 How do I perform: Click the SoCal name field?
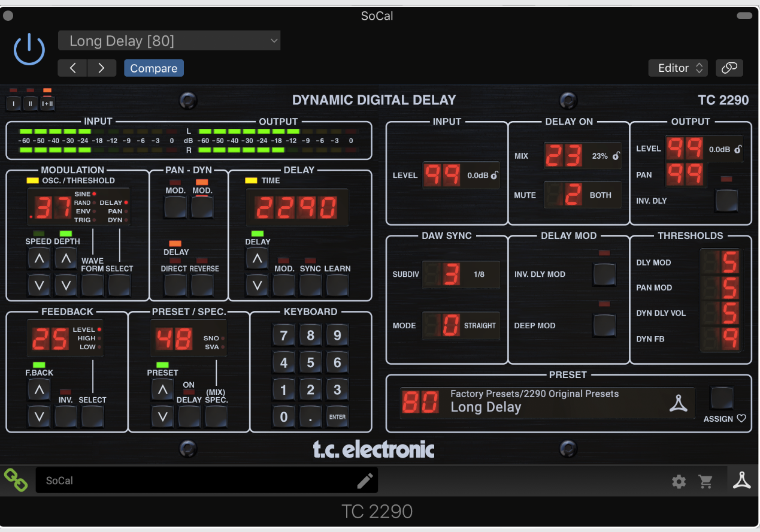207,480
